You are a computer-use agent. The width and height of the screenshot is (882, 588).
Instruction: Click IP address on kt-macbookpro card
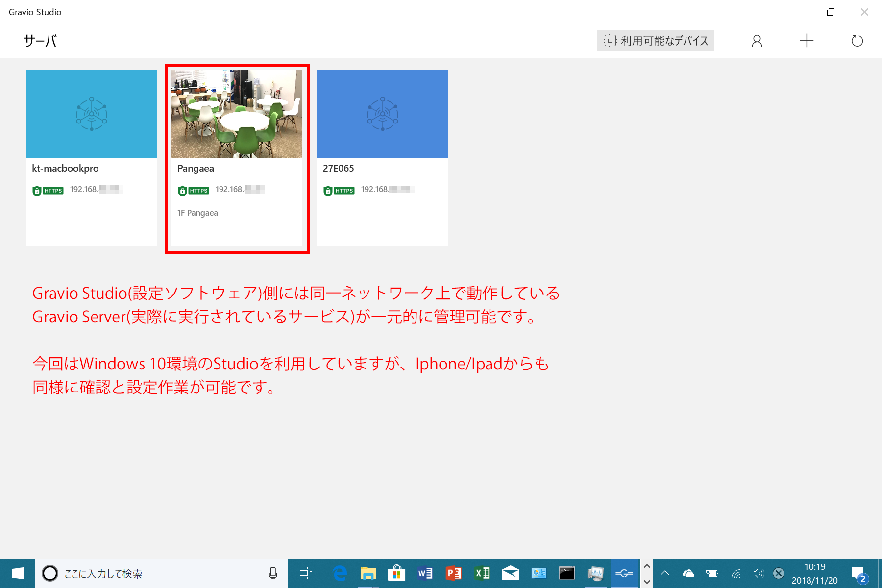click(x=96, y=190)
